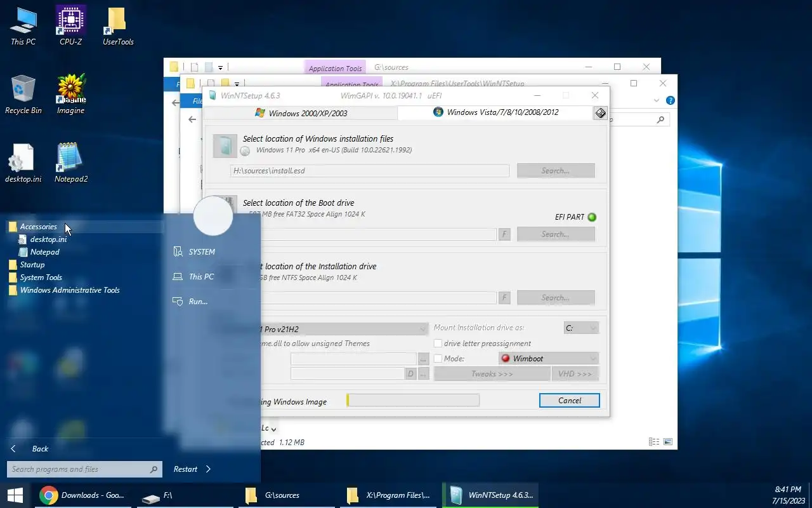Viewport: 812px width, 508px height.
Task: Select the Windows Vista/7/8/10/2008/2012 tab
Action: tap(495, 112)
